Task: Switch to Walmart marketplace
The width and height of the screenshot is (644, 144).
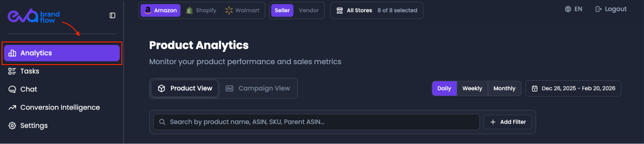Action: coord(242,10)
